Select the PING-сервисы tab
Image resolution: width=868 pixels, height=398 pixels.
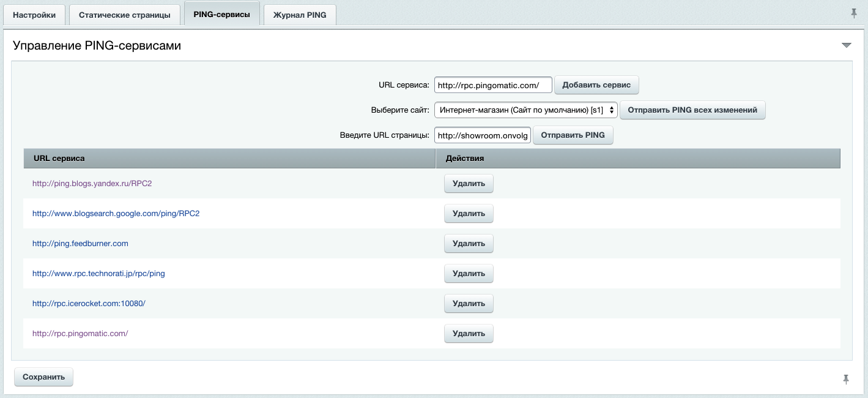(221, 15)
